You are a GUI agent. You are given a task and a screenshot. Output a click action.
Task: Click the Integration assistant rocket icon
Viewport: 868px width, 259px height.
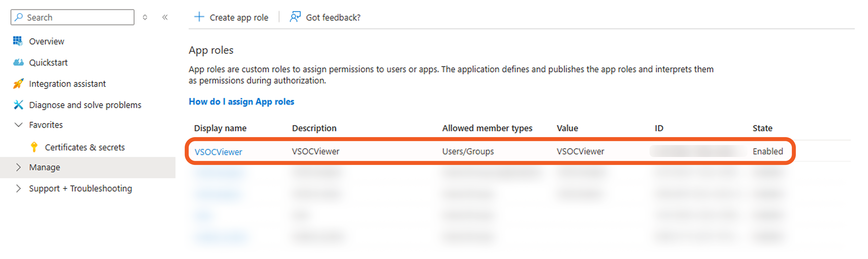(18, 84)
